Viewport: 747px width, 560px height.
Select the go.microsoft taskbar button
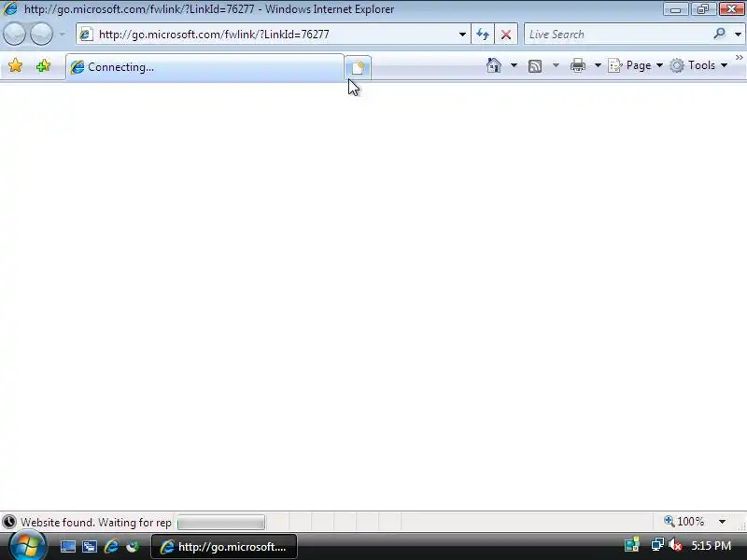tap(224, 547)
